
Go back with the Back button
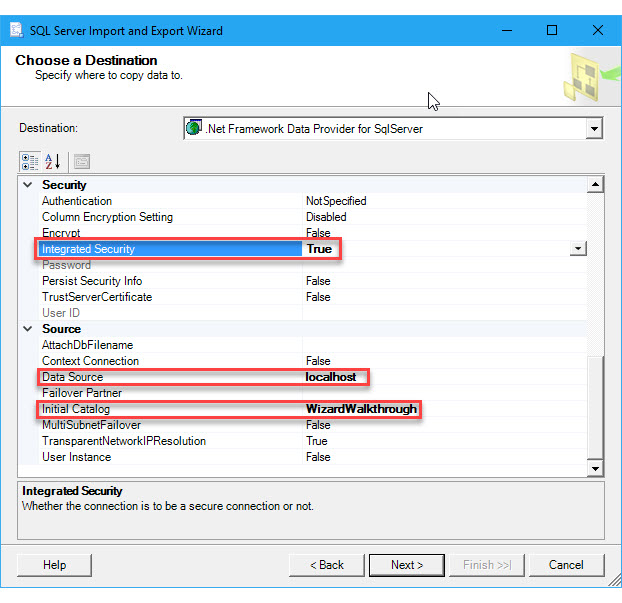326,565
